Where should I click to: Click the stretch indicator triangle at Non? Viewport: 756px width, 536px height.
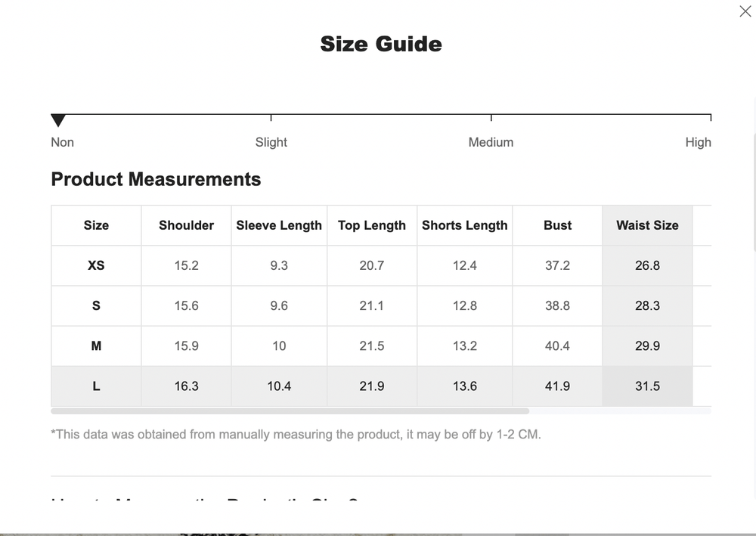coord(58,120)
